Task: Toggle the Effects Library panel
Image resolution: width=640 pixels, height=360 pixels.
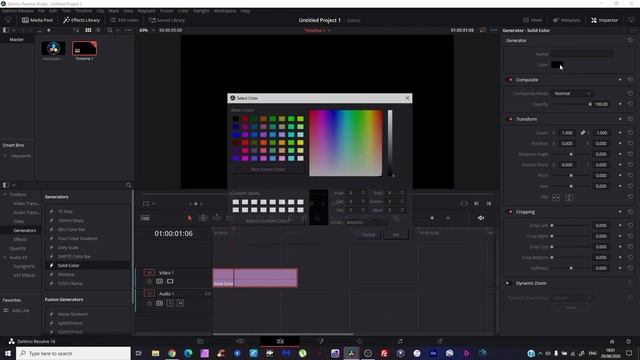Action: 81,20
